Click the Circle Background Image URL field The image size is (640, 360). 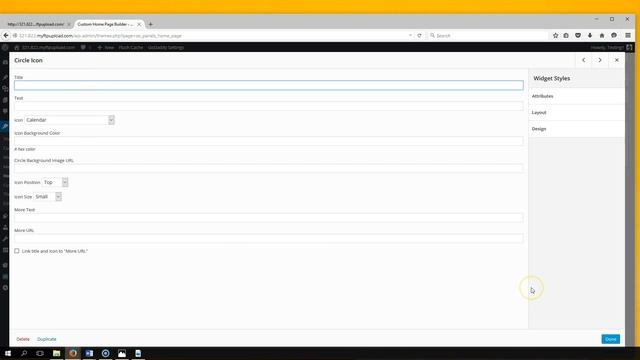coord(269,169)
